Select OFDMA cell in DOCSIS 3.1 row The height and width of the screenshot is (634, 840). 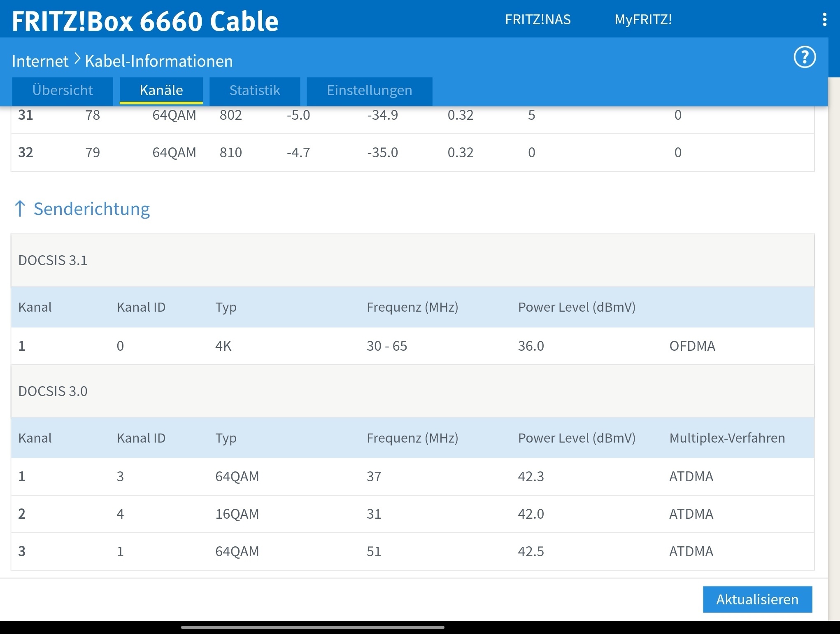coord(692,346)
